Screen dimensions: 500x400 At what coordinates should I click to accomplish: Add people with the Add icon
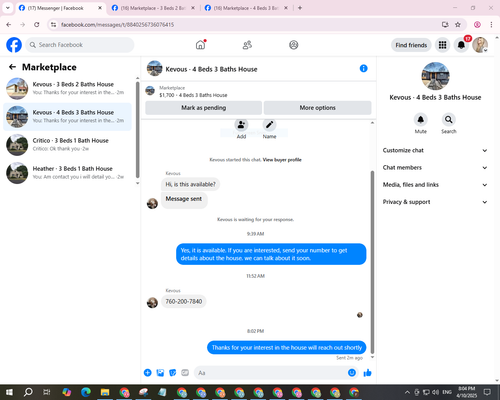(x=241, y=125)
